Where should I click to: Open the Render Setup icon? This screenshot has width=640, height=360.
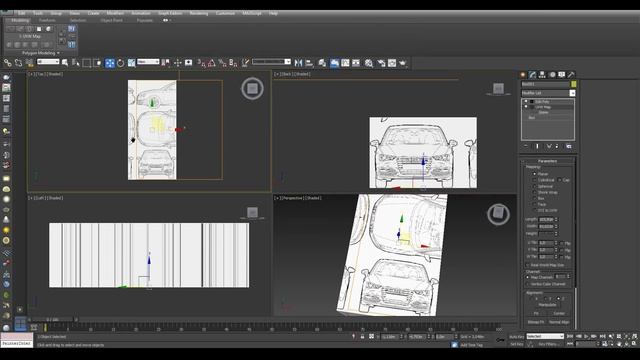(x=381, y=63)
